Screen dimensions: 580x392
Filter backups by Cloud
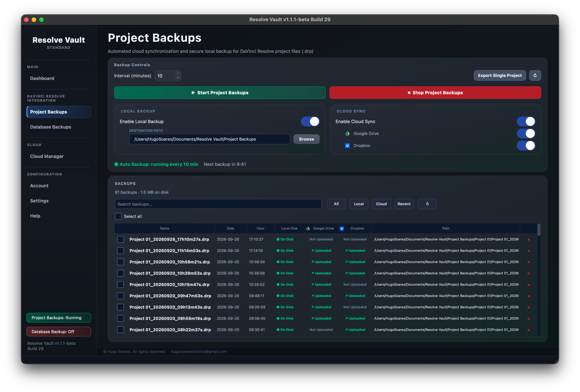pos(381,204)
